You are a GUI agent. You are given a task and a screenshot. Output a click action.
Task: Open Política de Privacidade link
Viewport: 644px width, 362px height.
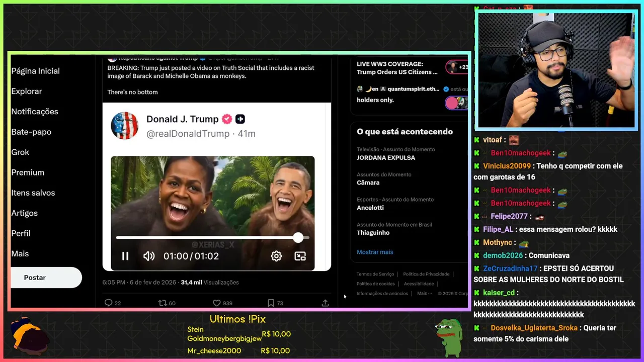[426, 274]
